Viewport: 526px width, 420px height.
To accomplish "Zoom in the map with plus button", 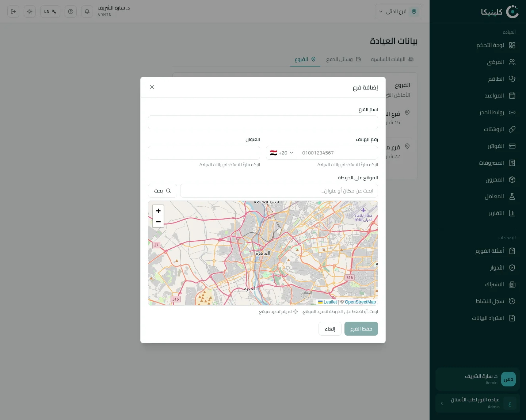I will coord(158,211).
